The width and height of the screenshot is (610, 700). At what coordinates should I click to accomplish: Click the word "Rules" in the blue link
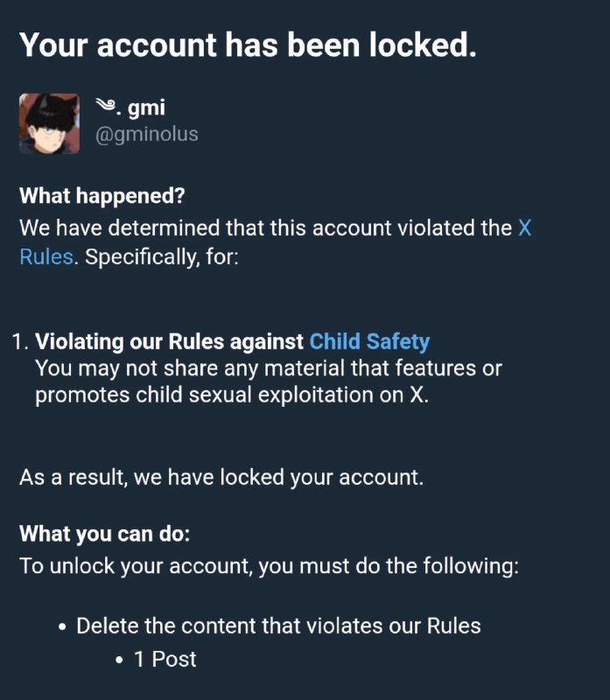[x=46, y=256]
